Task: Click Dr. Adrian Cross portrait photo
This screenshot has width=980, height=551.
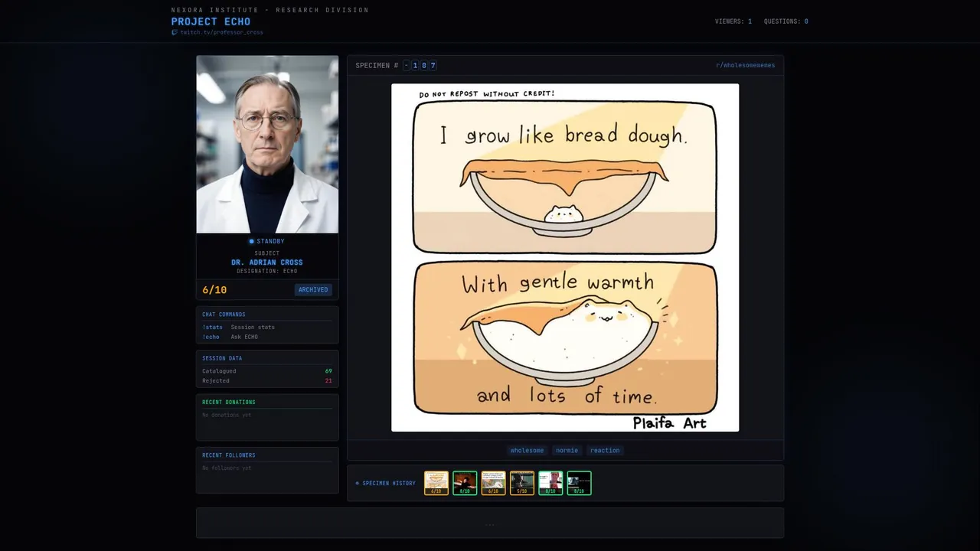Action: [x=267, y=145]
